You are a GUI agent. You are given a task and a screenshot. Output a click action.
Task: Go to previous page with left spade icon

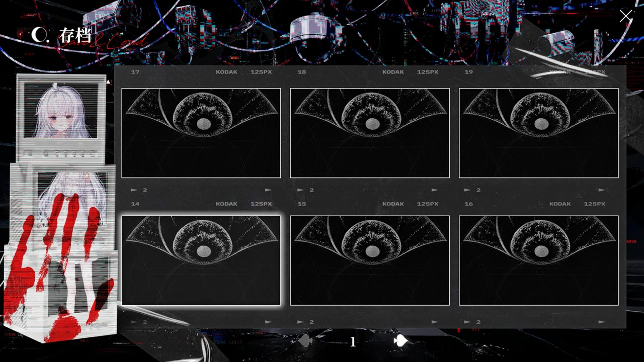(x=305, y=341)
